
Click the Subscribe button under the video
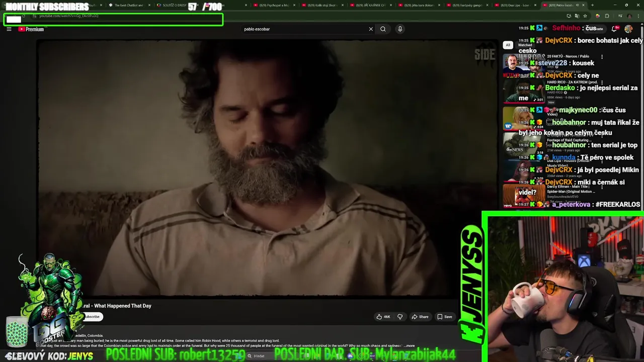(x=92, y=317)
